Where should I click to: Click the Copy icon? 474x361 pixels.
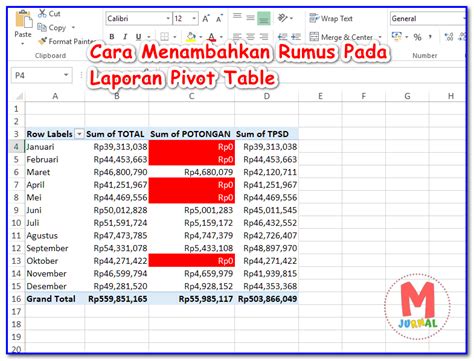click(x=42, y=27)
